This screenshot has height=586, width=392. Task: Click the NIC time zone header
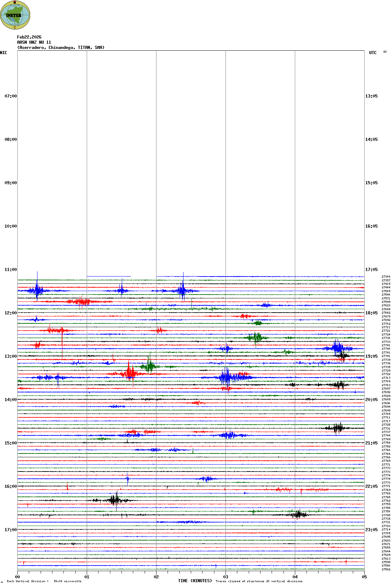click(3, 53)
